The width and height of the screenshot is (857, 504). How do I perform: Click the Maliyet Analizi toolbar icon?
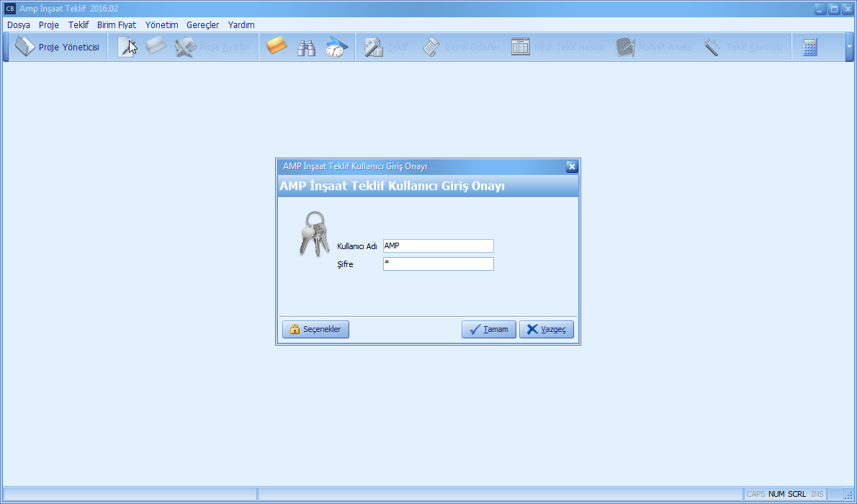coord(624,48)
